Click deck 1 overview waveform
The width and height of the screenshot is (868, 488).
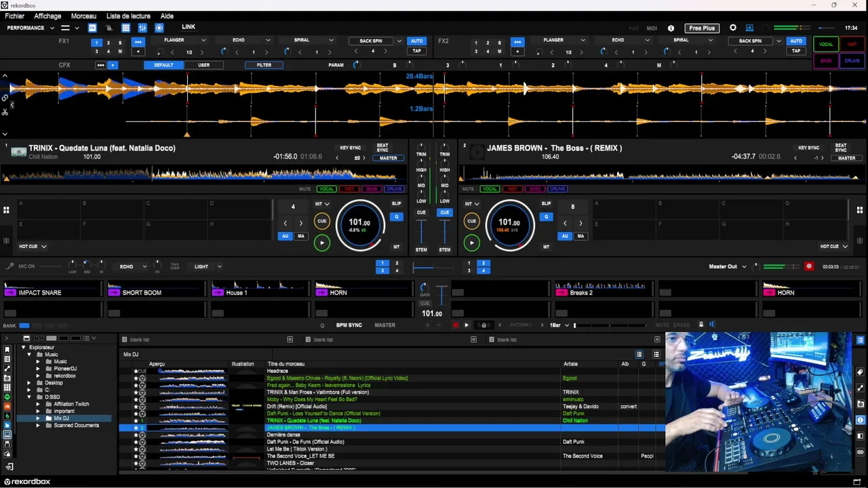point(203,175)
